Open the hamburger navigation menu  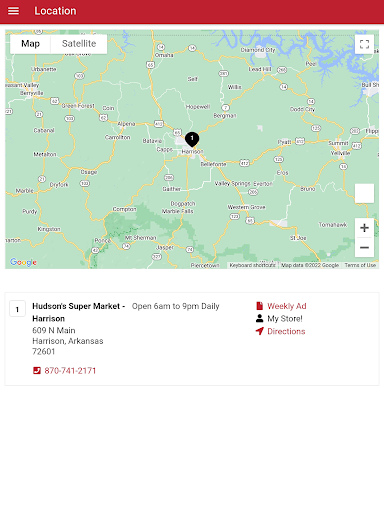pyautogui.click(x=13, y=11)
